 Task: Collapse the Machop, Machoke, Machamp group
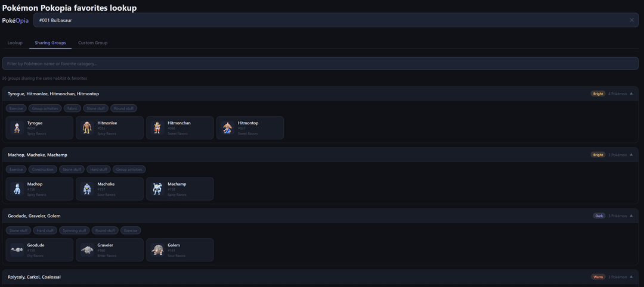tap(631, 155)
